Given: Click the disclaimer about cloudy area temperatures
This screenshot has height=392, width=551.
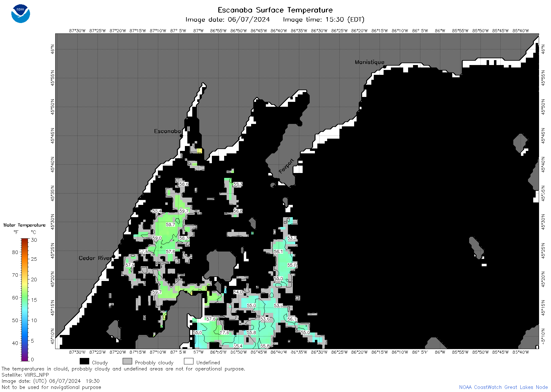Looking at the screenshot, I should [x=123, y=369].
